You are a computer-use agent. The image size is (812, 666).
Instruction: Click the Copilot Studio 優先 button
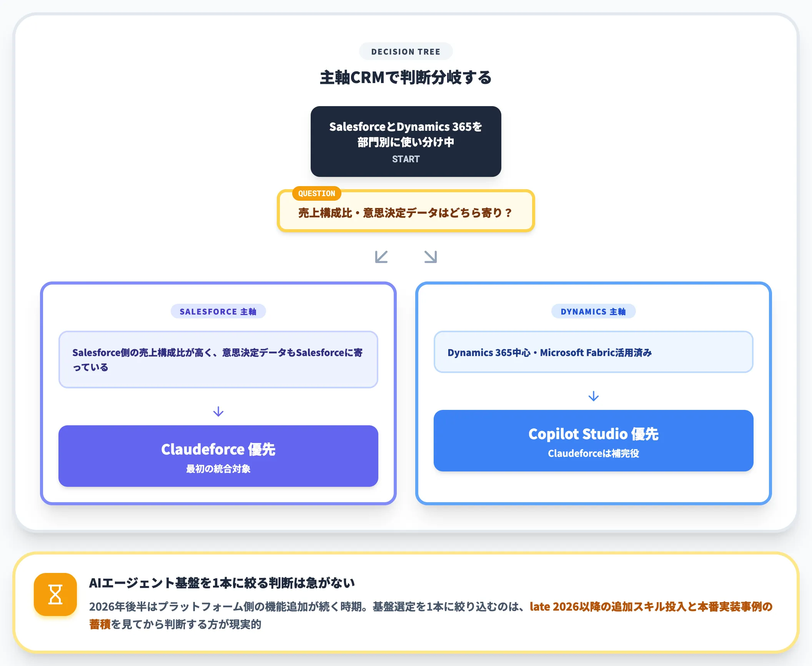(x=594, y=441)
